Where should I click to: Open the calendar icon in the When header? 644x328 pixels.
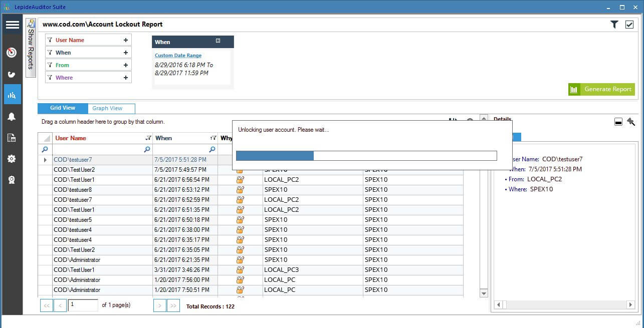click(218, 41)
